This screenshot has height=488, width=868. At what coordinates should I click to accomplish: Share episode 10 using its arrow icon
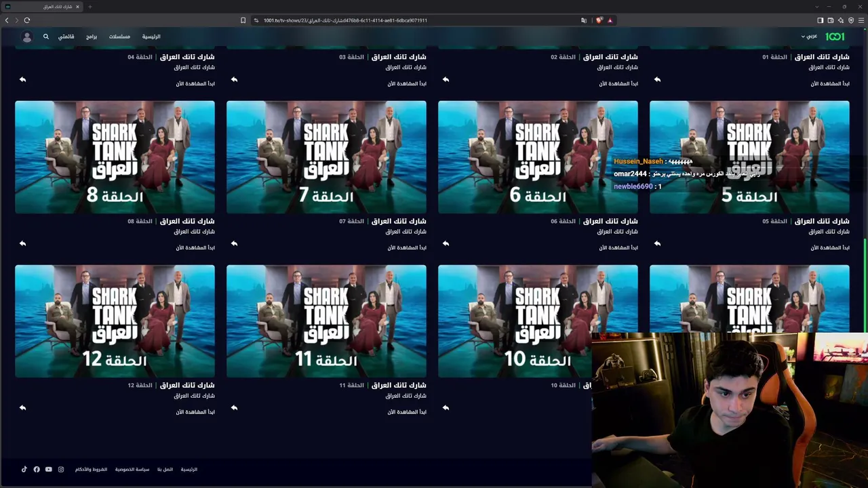pyautogui.click(x=446, y=407)
